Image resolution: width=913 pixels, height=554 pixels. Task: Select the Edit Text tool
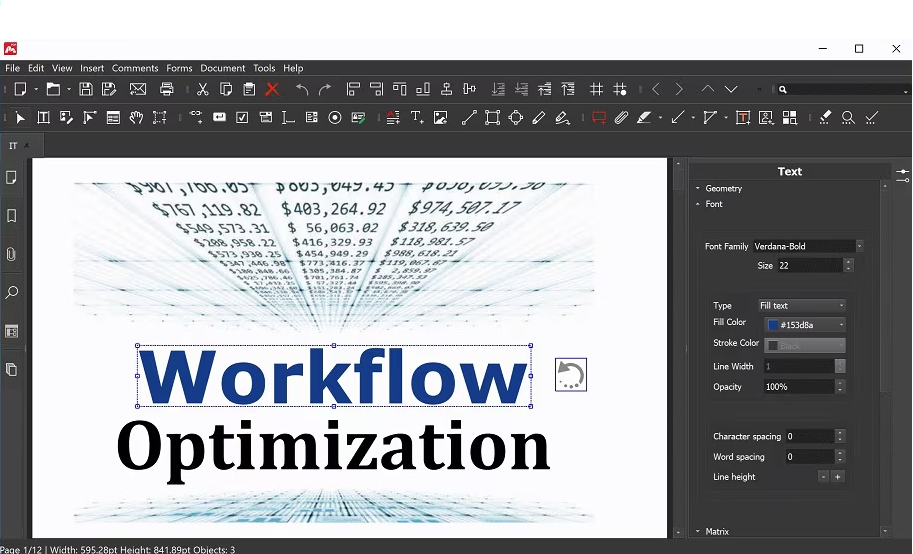[43, 118]
